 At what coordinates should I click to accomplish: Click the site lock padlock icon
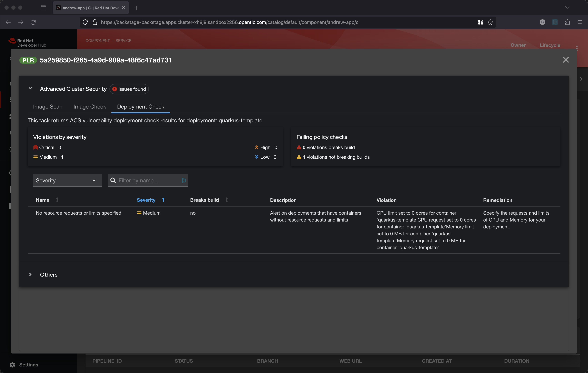[x=95, y=22]
